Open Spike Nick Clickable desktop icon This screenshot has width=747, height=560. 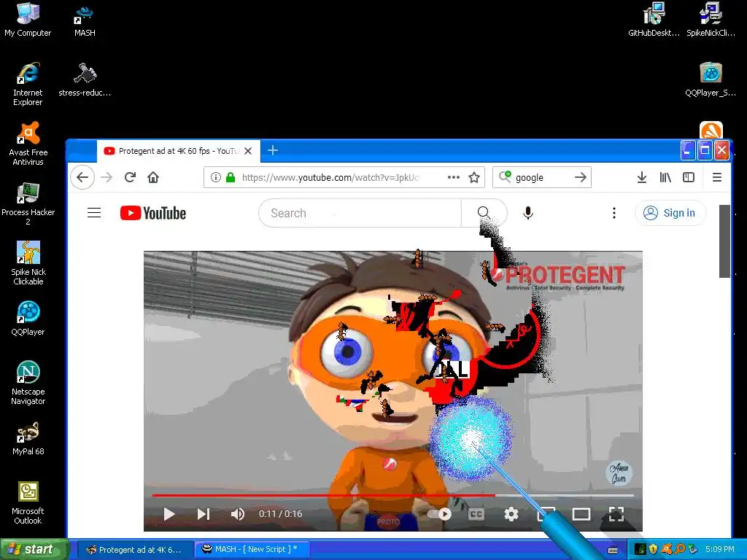tap(28, 262)
